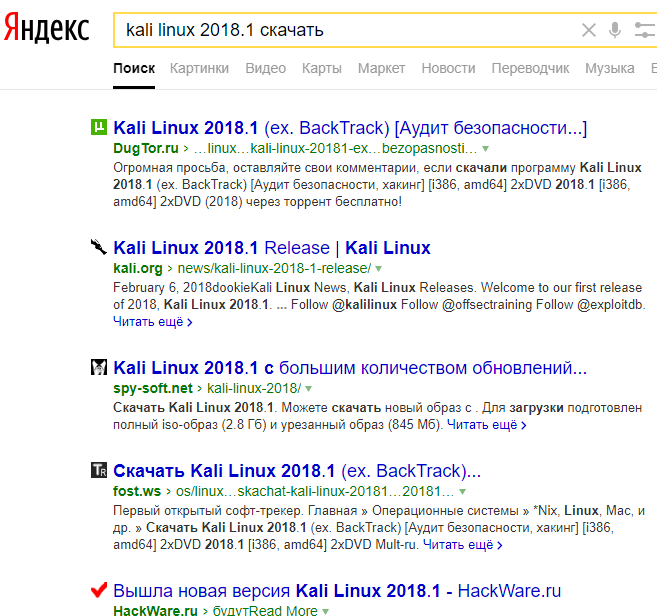Click the os/linux...skachat-kali-linux URL path

[x=315, y=491]
